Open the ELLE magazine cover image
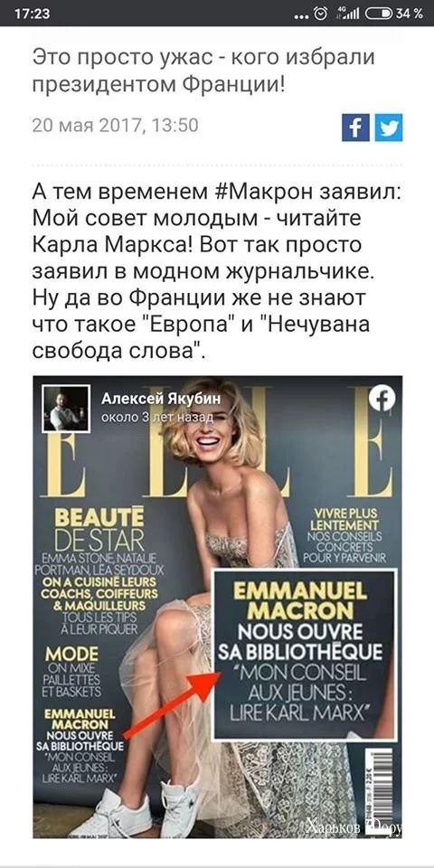Screen dimensions: 434x868 (x=218, y=608)
